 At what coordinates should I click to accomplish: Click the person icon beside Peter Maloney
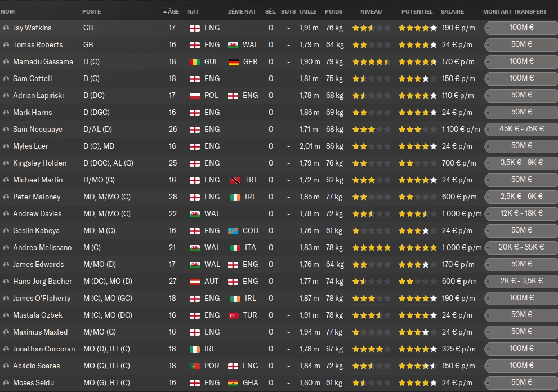click(6, 197)
